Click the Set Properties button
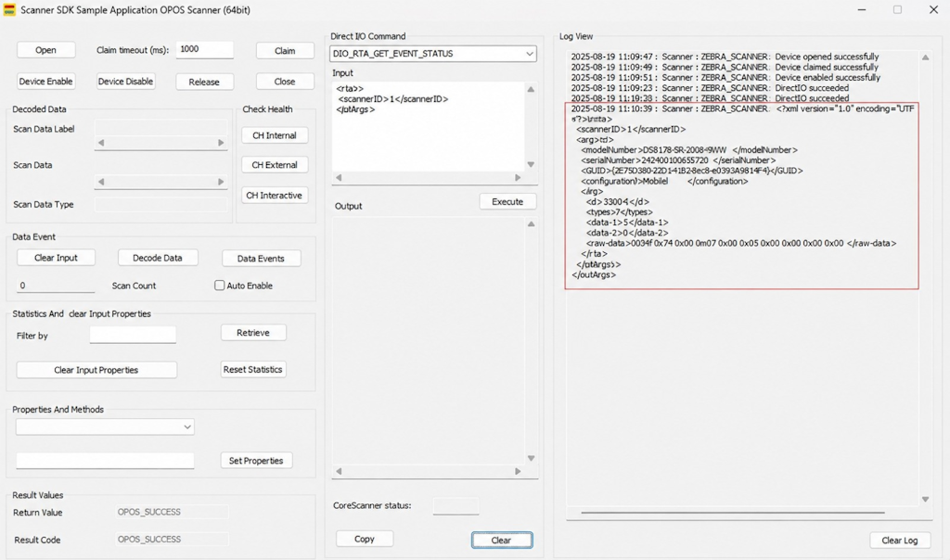This screenshot has height=560, width=950. coord(256,461)
